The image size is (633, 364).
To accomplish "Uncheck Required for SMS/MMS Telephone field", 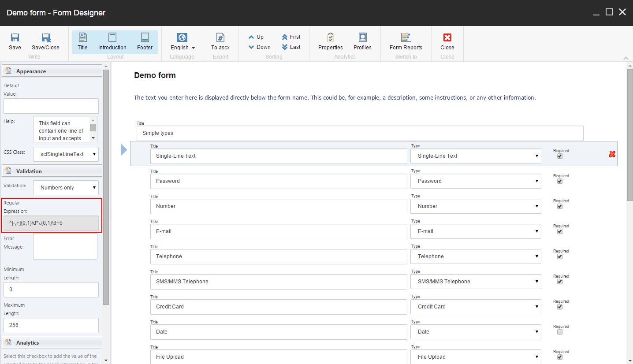I will [560, 282].
